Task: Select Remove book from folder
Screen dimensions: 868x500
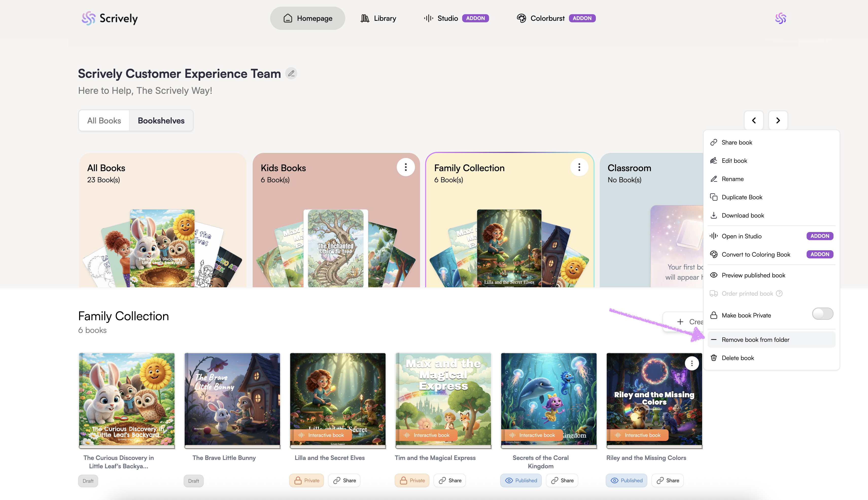Action: coord(755,340)
